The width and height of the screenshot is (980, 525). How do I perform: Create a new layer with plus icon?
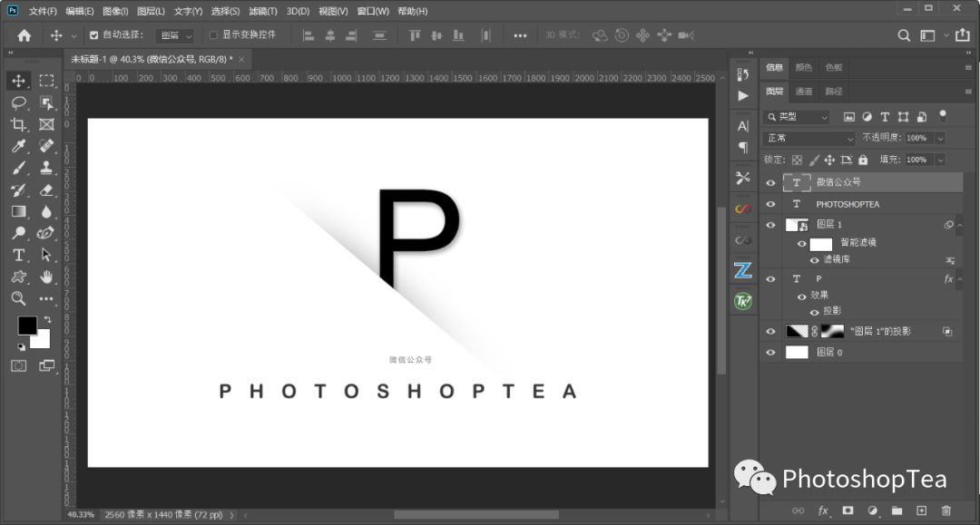tap(921, 510)
